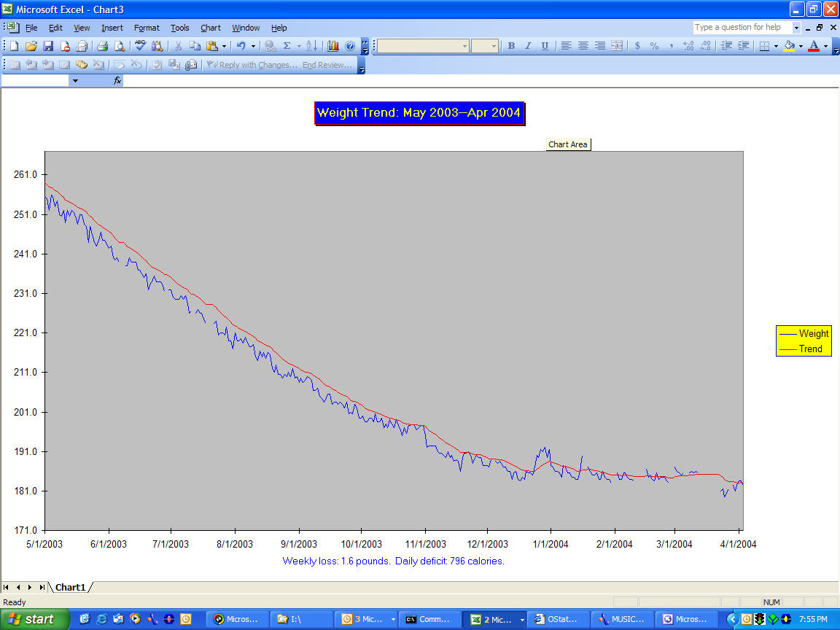The width and height of the screenshot is (840, 630).
Task: Open the I:\ folder taskbar button
Action: click(301, 619)
